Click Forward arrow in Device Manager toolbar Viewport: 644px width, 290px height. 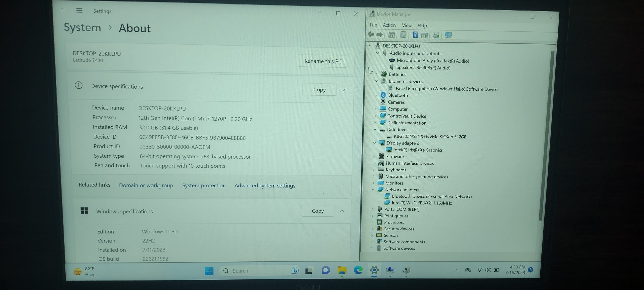point(380,34)
